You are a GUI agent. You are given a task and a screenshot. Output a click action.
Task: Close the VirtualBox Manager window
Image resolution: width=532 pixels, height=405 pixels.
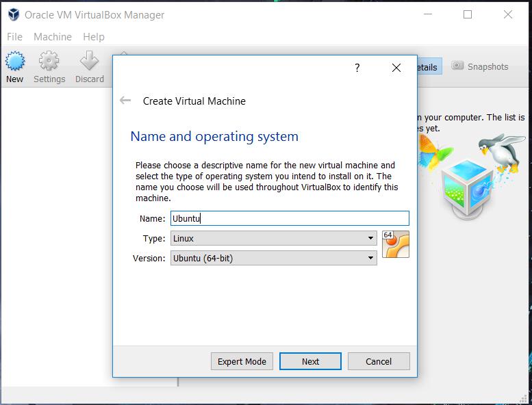click(x=508, y=14)
